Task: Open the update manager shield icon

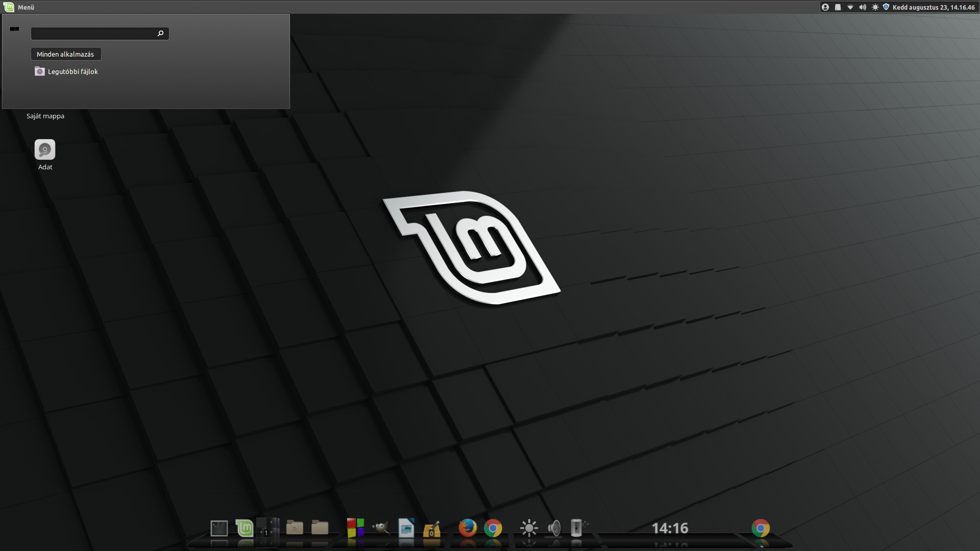Action: click(886, 7)
